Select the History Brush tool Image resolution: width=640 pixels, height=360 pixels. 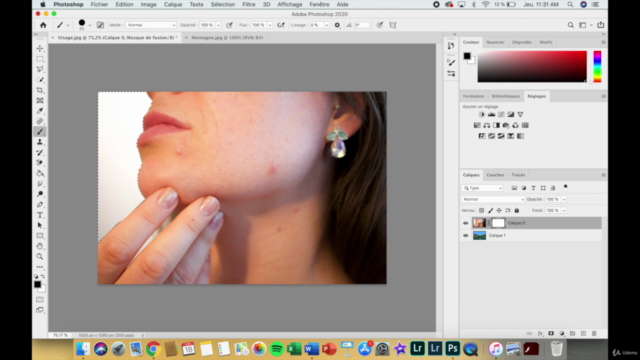[x=40, y=153]
